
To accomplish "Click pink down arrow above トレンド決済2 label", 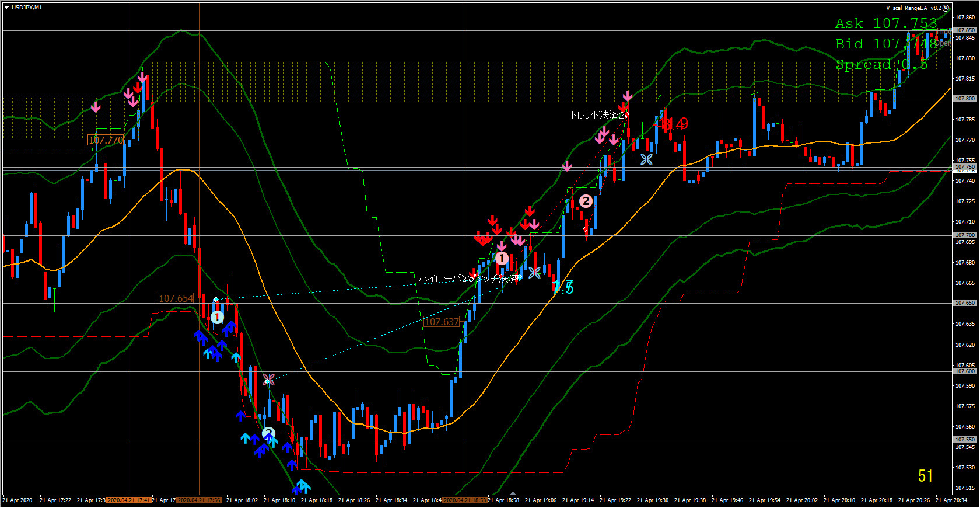I will (x=628, y=95).
